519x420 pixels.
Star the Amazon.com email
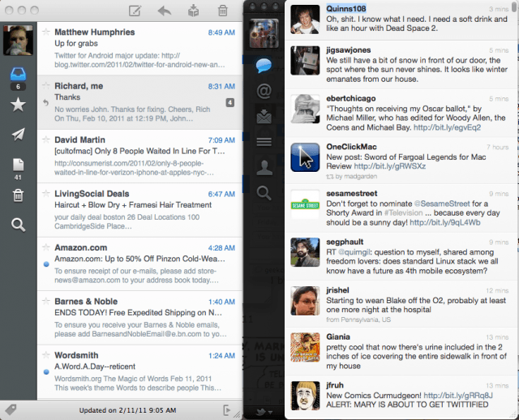(46, 247)
